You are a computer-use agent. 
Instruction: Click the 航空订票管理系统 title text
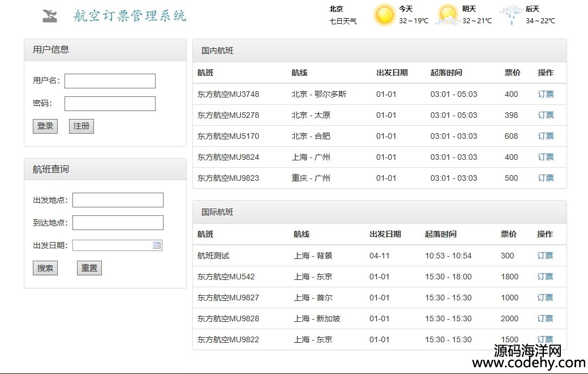pyautogui.click(x=130, y=16)
